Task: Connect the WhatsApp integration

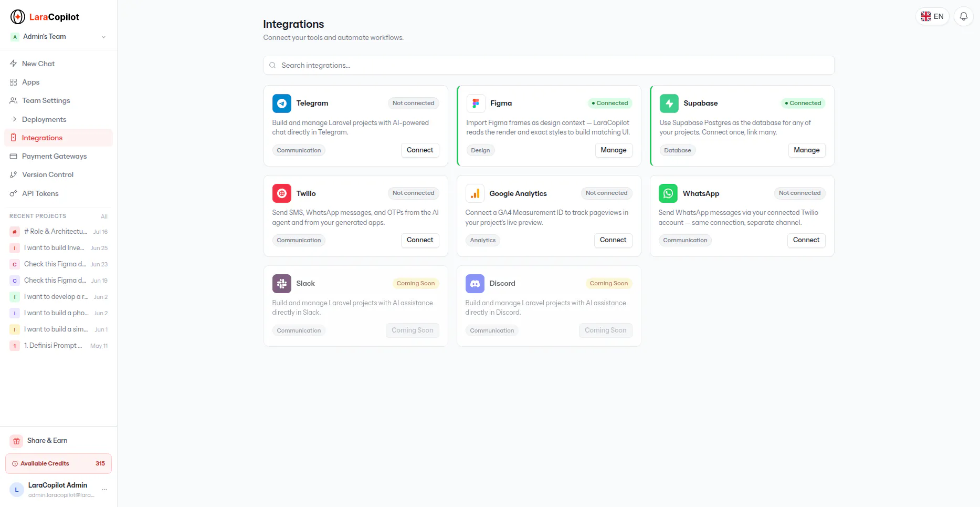Action: [x=806, y=240]
